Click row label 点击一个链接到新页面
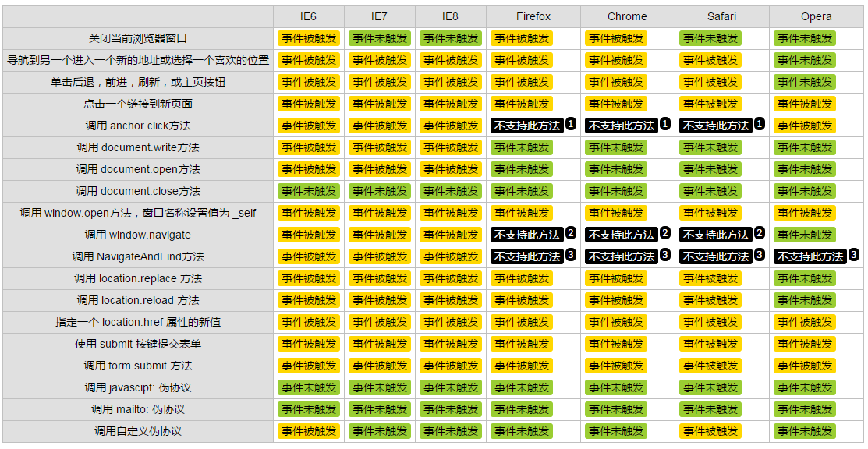Screen dimensions: 868x449 coord(138,104)
